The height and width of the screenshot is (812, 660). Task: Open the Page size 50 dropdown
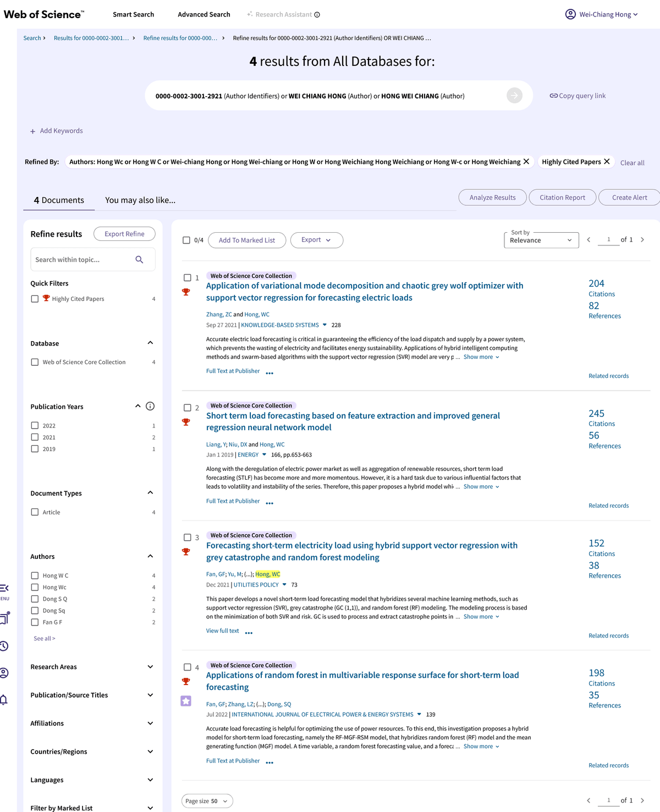tap(207, 801)
